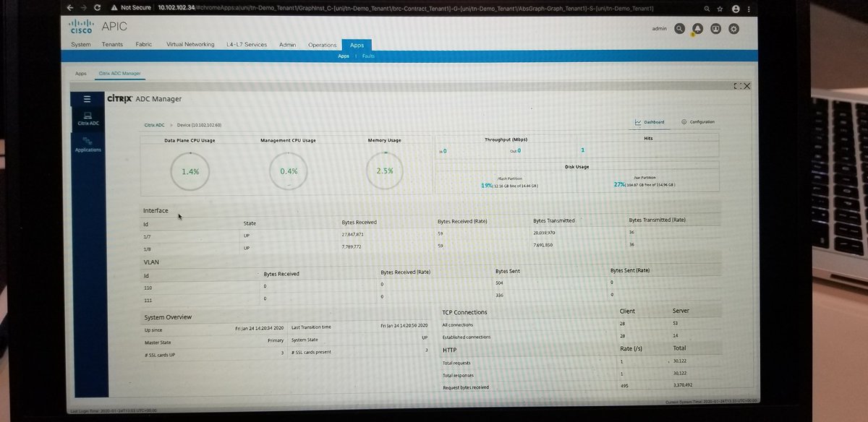The height and width of the screenshot is (422, 868).
Task: Click APIC feedback icon next to bell
Action: point(716,29)
